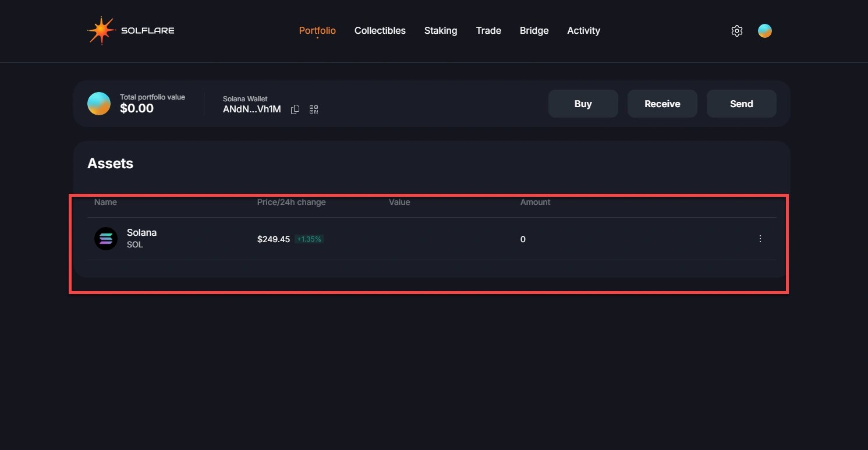Click the +1.35% price change badge

(x=309, y=239)
